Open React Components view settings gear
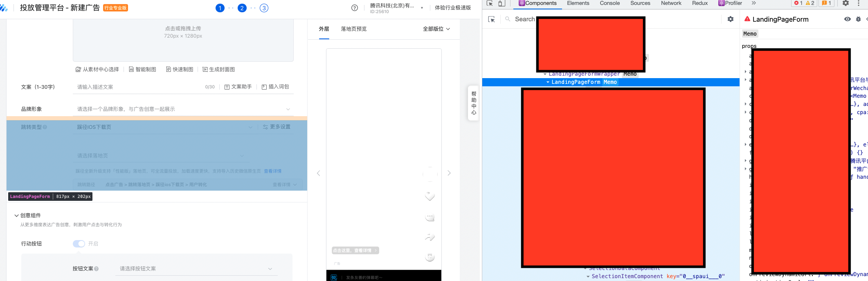 coord(731,19)
